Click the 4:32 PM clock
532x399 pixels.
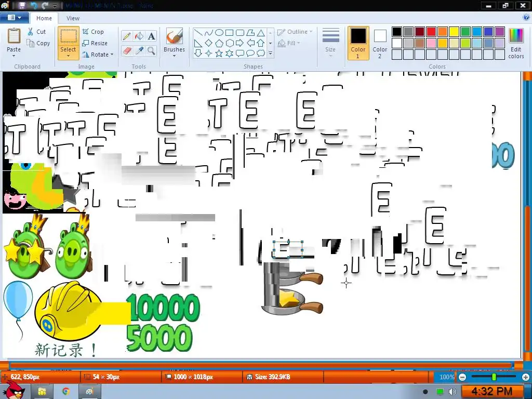tap(491, 392)
